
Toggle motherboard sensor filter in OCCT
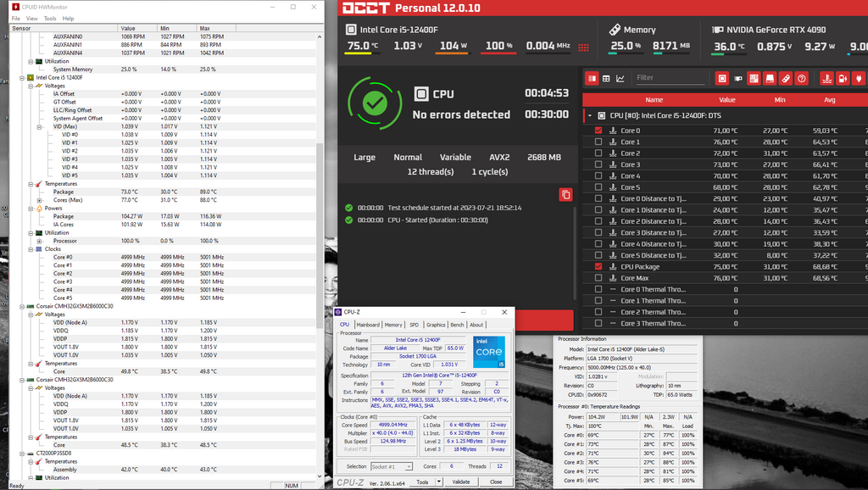(754, 79)
